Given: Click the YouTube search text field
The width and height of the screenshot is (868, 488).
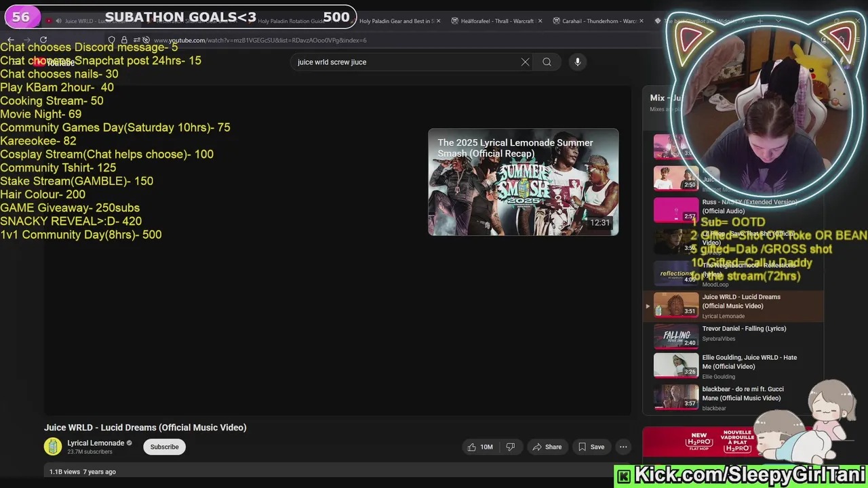Looking at the screenshot, I should [407, 62].
